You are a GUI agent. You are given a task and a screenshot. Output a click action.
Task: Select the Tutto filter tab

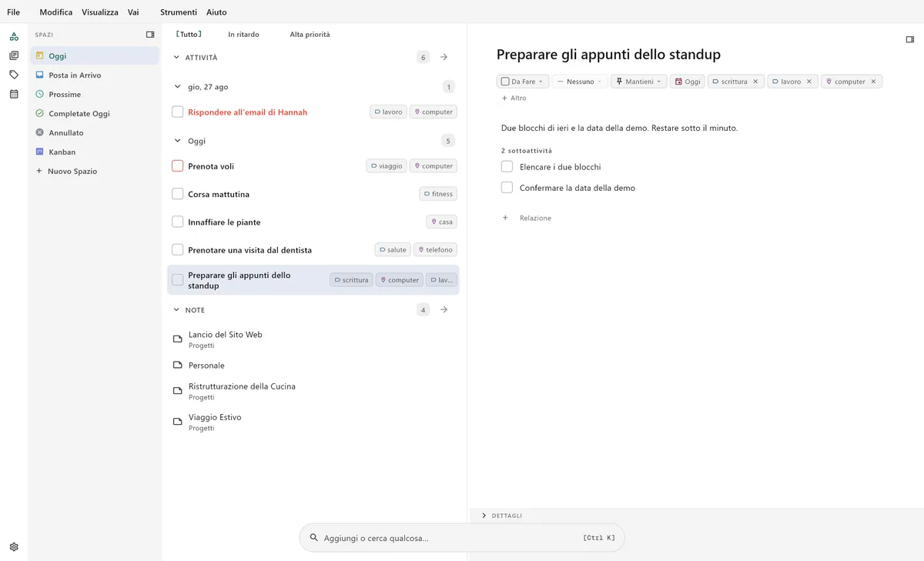(189, 35)
